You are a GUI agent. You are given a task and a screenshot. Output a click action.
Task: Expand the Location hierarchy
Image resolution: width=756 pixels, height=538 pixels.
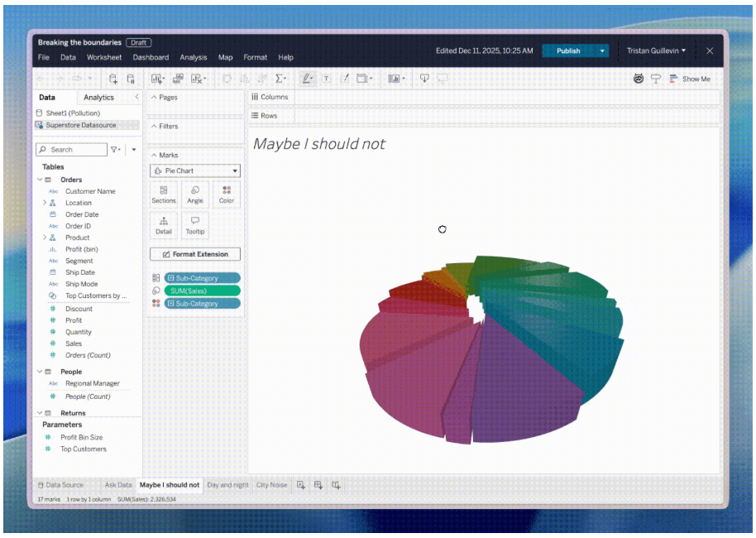(x=44, y=203)
